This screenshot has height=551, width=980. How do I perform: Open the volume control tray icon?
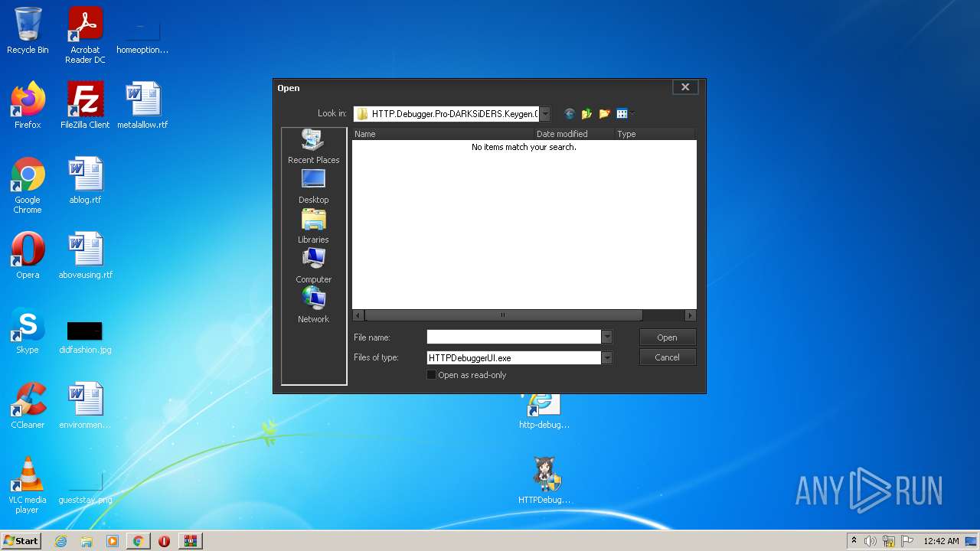871,541
